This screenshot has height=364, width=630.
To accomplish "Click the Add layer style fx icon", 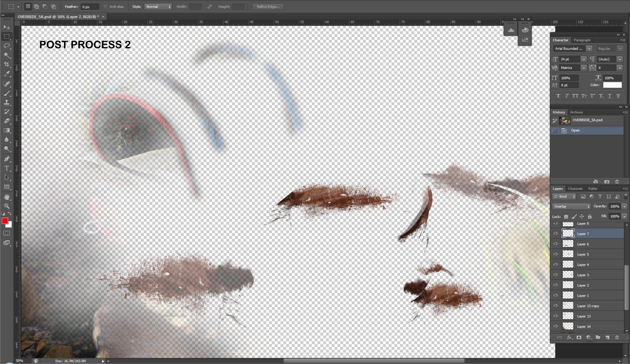I will [x=569, y=337].
